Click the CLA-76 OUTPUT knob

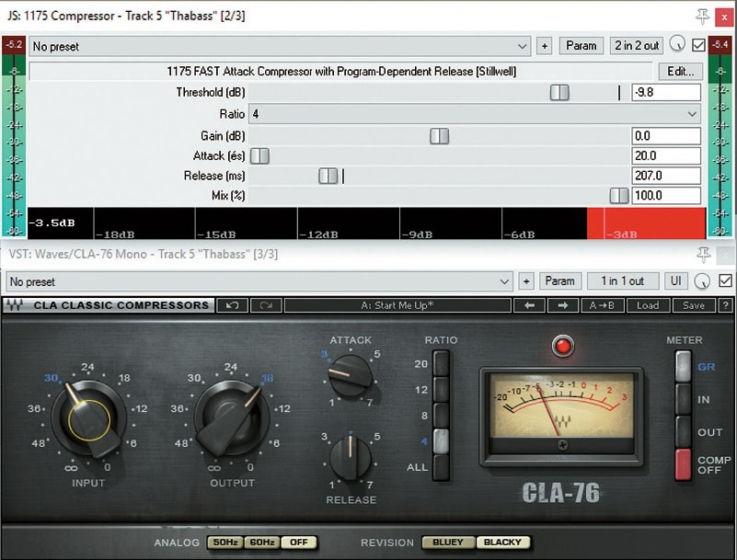tap(232, 418)
